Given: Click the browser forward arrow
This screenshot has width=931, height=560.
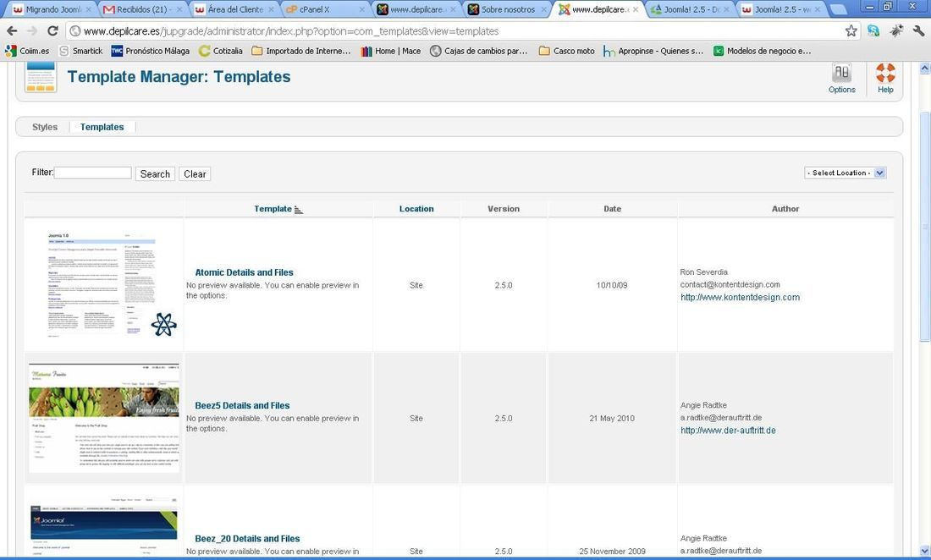Looking at the screenshot, I should [x=32, y=30].
